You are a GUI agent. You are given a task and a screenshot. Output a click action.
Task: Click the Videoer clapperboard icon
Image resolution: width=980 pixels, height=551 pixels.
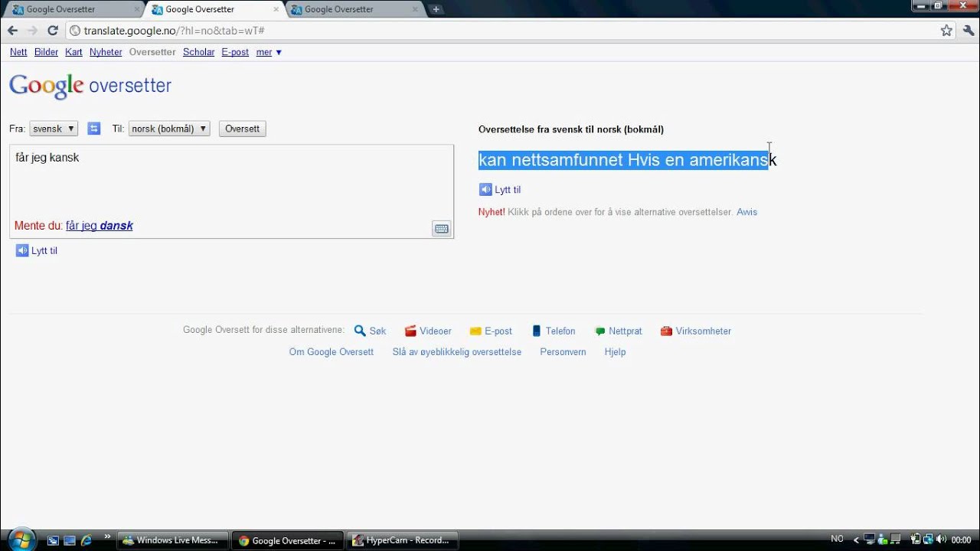pyautogui.click(x=410, y=331)
